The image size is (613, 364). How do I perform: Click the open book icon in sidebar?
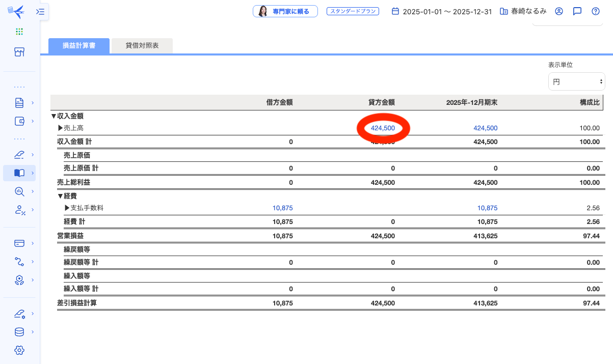pyautogui.click(x=19, y=173)
